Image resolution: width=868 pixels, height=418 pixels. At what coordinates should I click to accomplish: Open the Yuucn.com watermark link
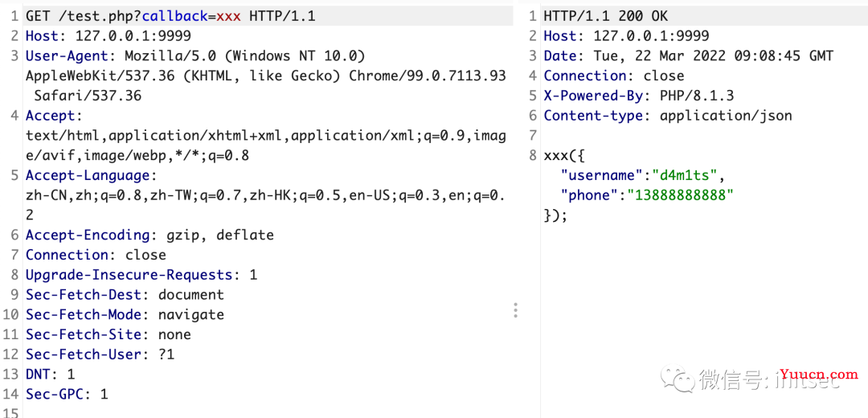click(x=819, y=375)
